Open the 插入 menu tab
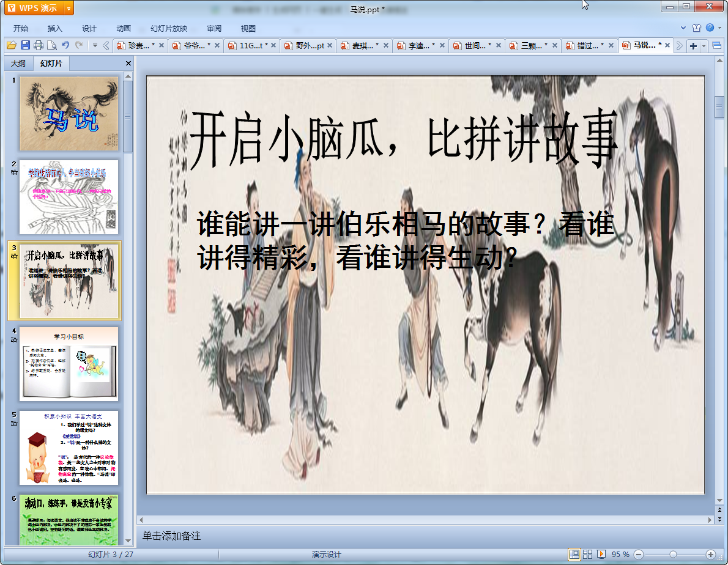This screenshot has width=728, height=565. point(55,28)
